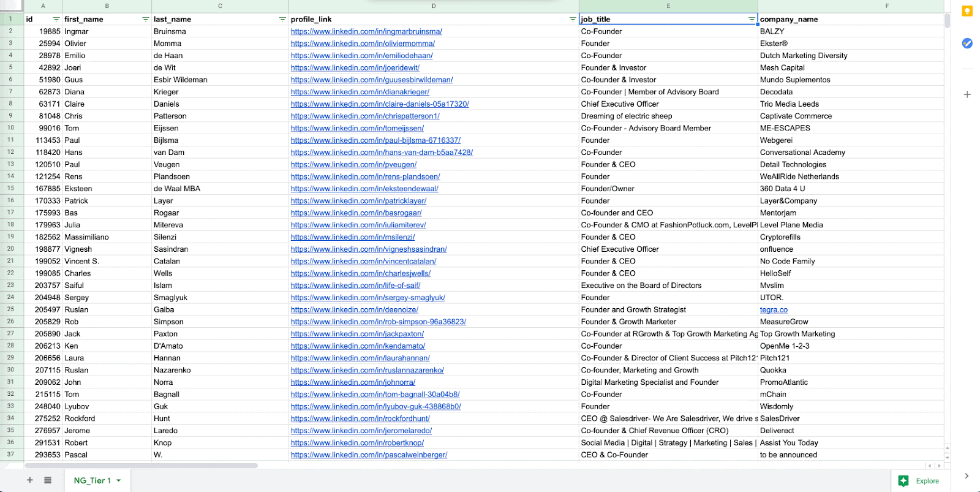
Task: Open the claire-daniels-05a17320 link
Action: 380,104
